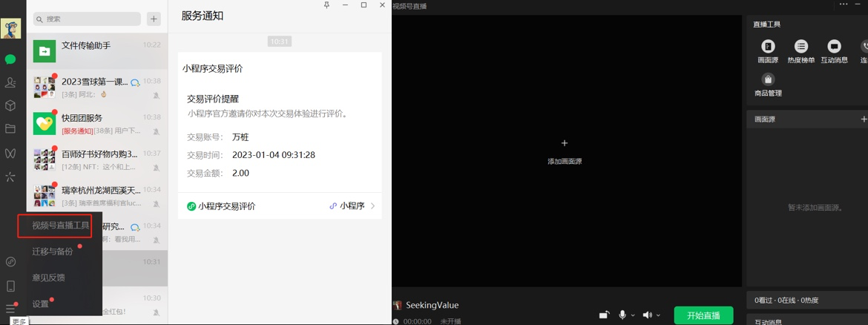Click the 小程序交易评价 card title
This screenshot has height=325, width=868.
point(213,69)
